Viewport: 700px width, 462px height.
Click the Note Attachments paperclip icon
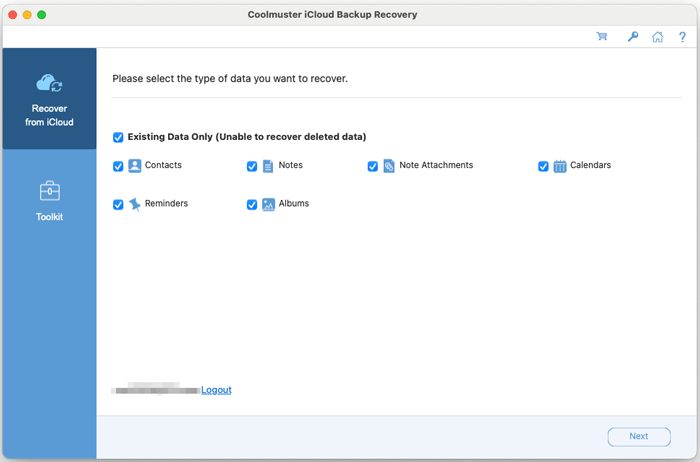pos(389,166)
